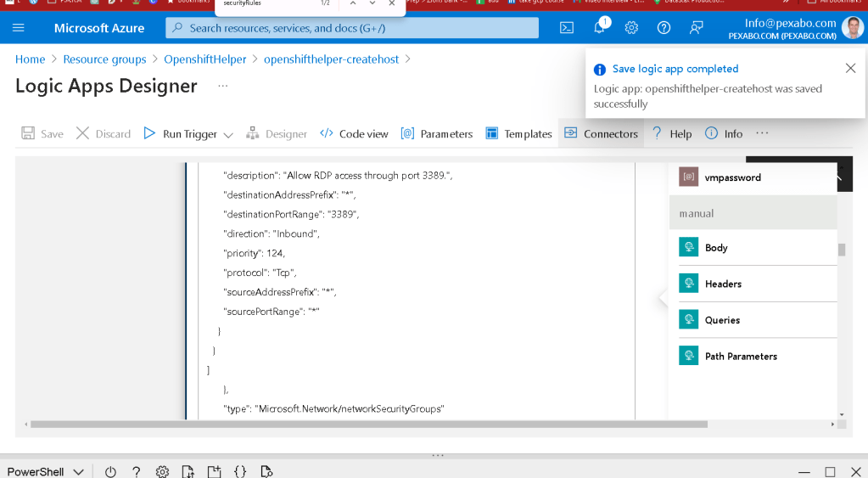Open Cloud Shell settings gear

click(162, 471)
